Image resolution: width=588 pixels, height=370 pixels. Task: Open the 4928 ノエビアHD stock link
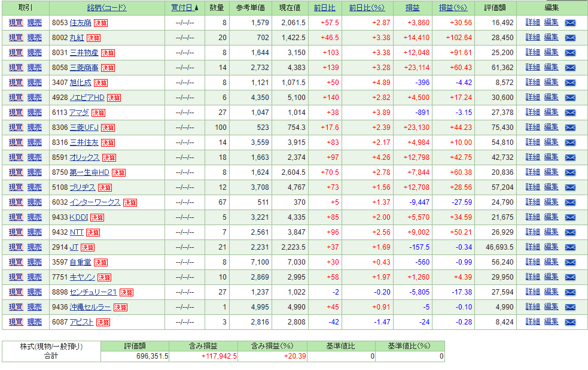(x=87, y=98)
